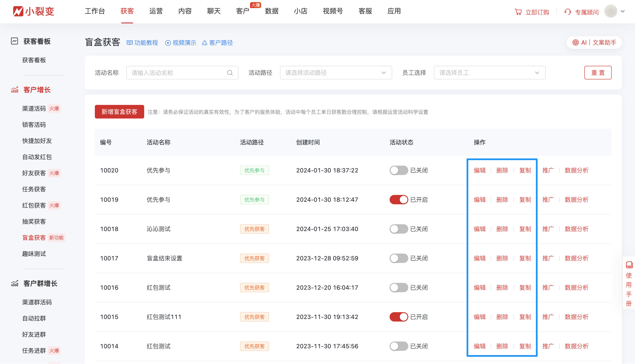Viewport: 635px width, 364px height.
Task: Switch to the 运营 top menu
Action: point(156,11)
